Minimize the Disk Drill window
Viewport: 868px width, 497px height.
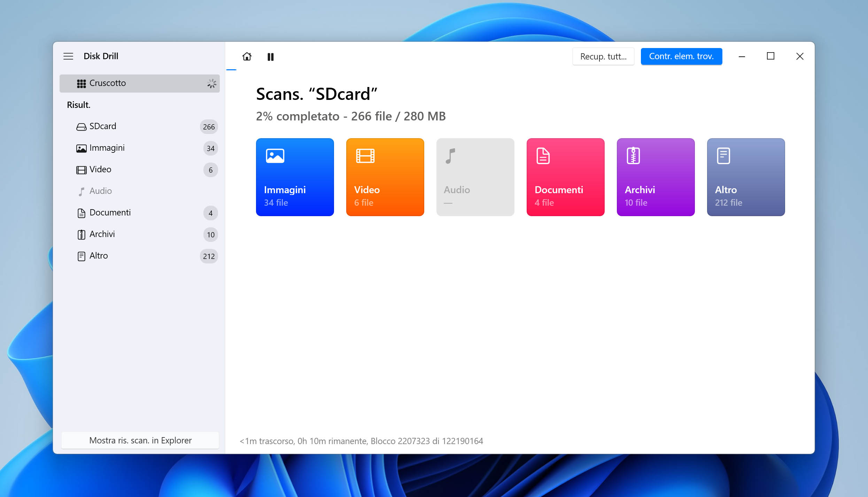(x=742, y=56)
